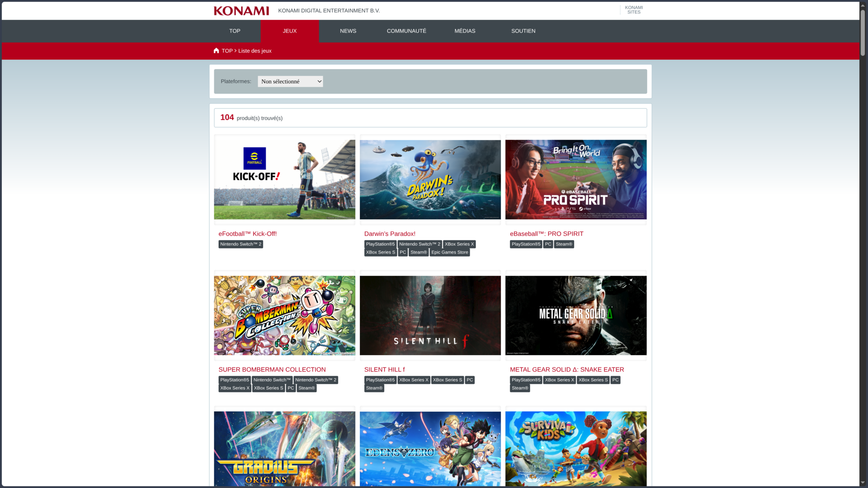Viewport: 868px width, 488px height.
Task: Click PlayStation®5 tag under Super Bomberman Collection
Action: coord(235,380)
